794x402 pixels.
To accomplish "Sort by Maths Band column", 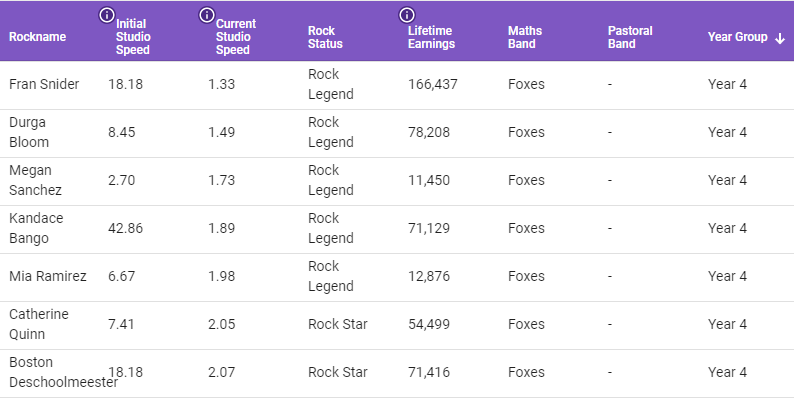I will coord(525,37).
